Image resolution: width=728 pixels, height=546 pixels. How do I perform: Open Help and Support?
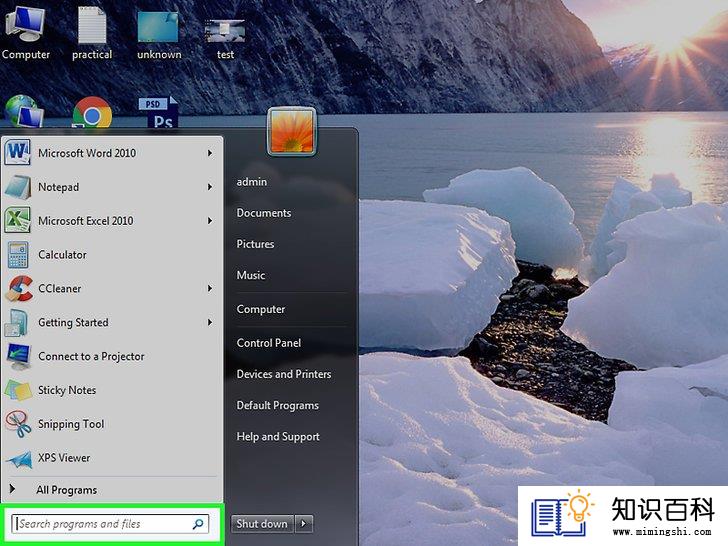pyautogui.click(x=278, y=436)
